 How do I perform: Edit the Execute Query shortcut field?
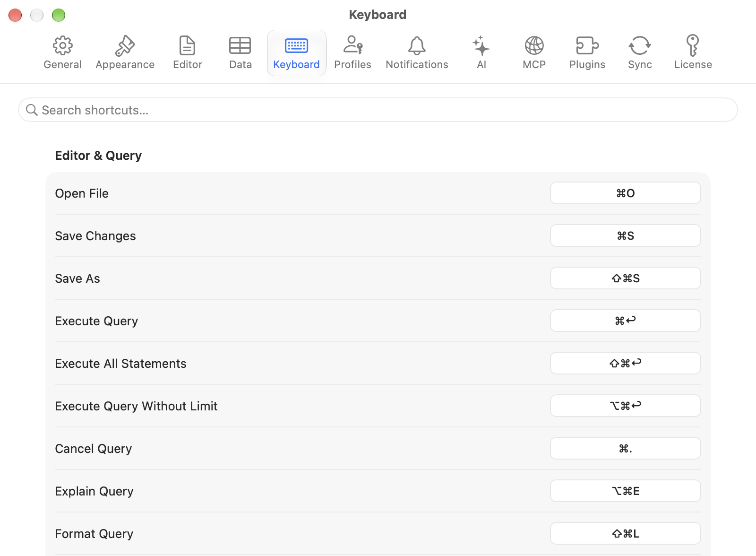click(625, 321)
